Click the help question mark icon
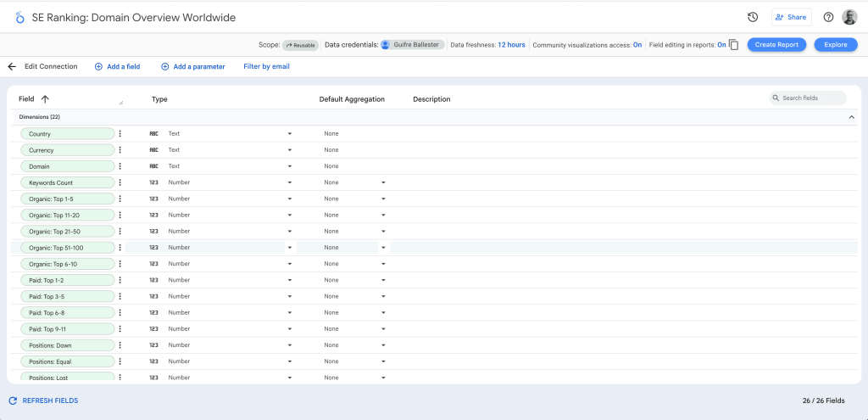Viewport: 868px width, 420px height. coord(828,17)
